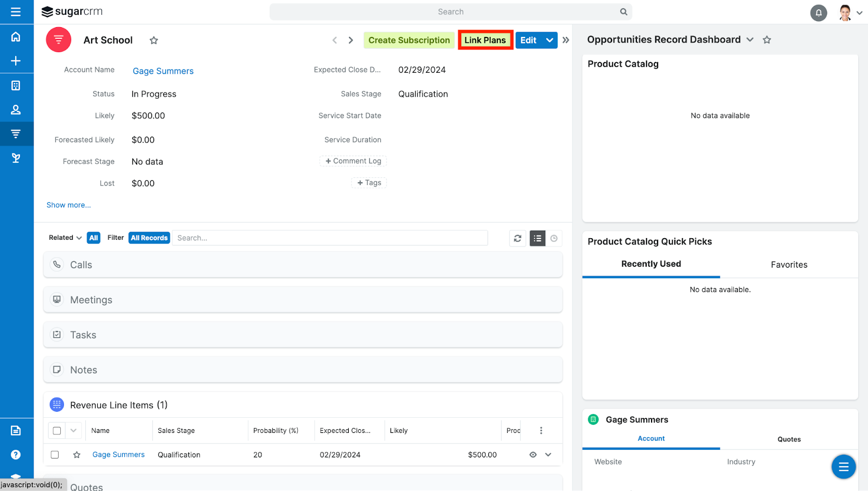868x491 pixels.
Task: Open the Home module house icon
Action: [16, 36]
